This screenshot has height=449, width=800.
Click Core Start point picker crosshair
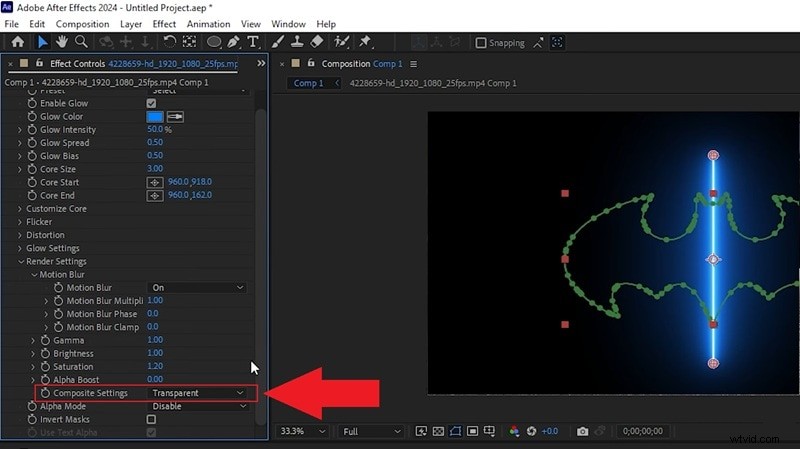tap(155, 182)
